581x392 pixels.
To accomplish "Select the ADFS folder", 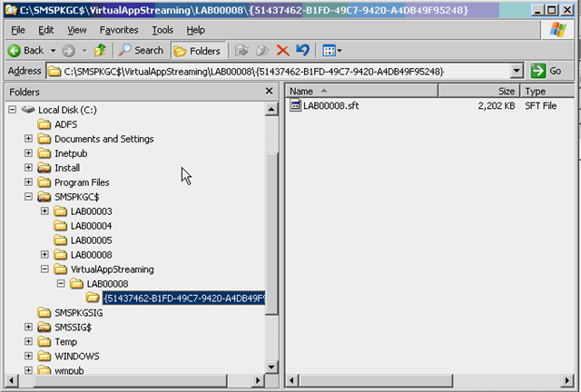I will coord(65,124).
